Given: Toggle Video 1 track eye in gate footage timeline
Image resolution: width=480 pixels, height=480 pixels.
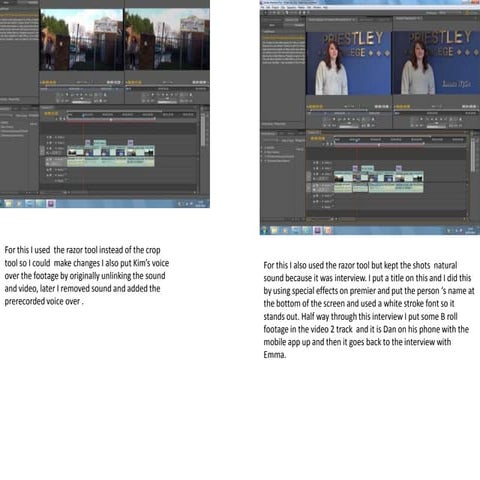Looking at the screenshot, I should coord(47,148).
